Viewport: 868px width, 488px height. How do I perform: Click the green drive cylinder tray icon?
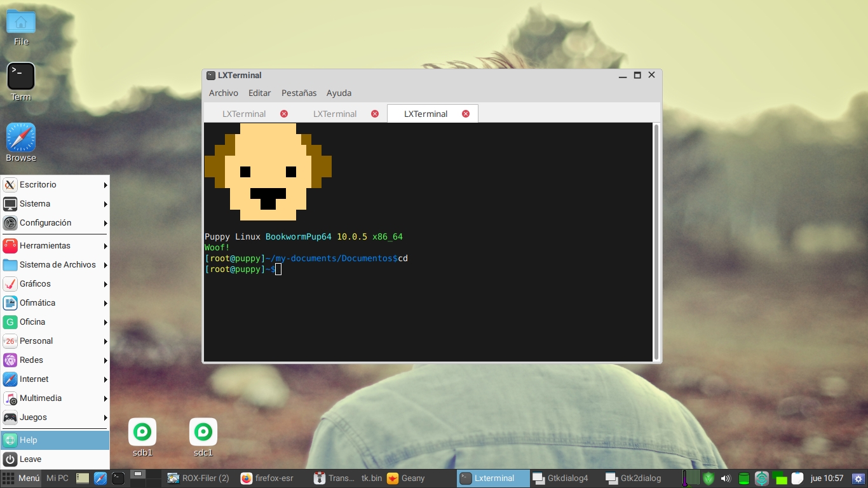[744, 478]
